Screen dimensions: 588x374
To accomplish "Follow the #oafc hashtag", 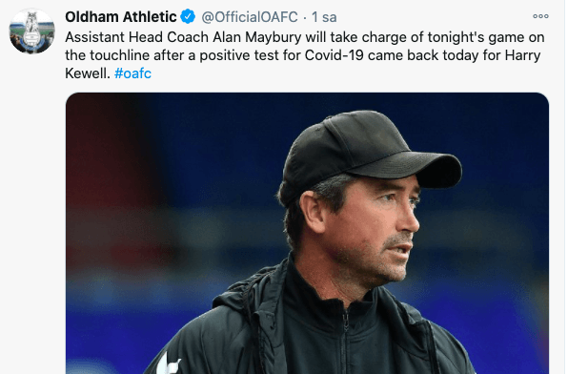I will (x=132, y=73).
